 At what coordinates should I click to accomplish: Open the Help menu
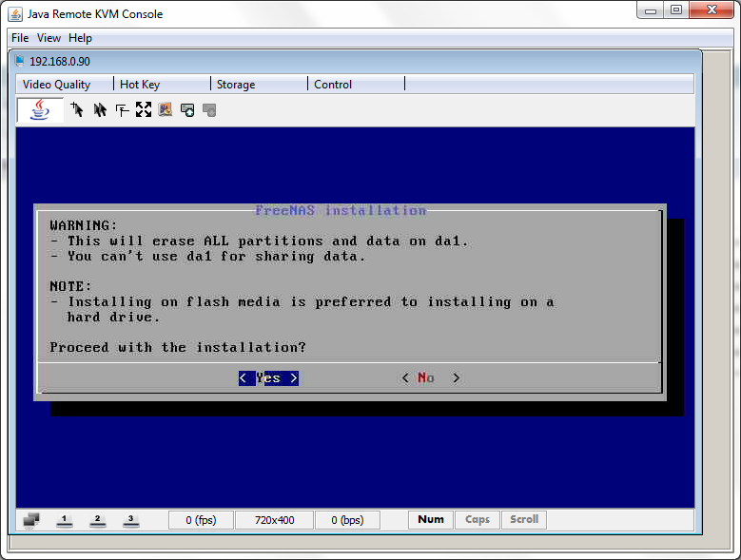[x=81, y=38]
